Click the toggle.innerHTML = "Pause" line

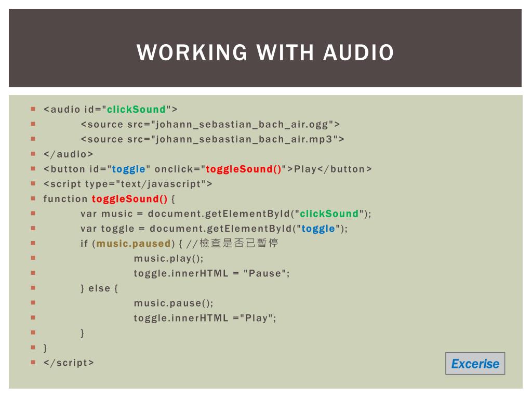[212, 273]
